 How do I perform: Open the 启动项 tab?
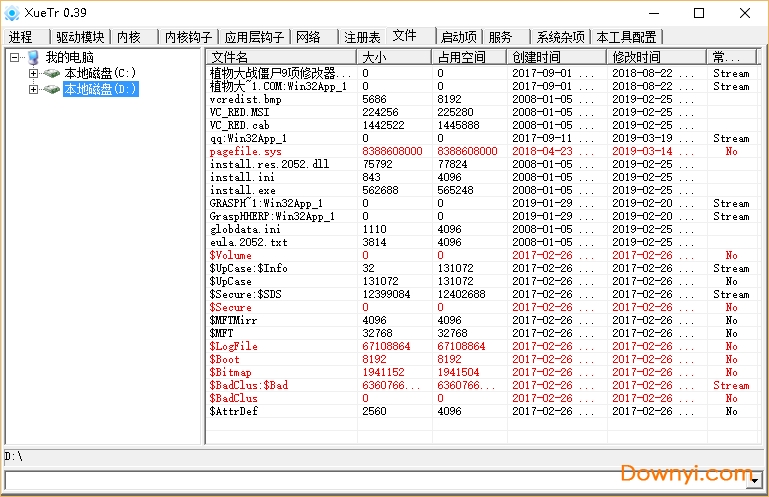pyautogui.click(x=459, y=37)
